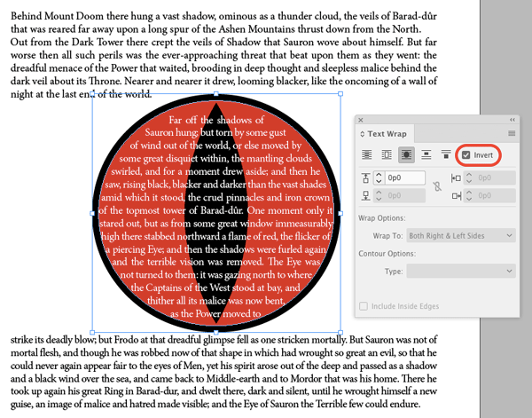The width and height of the screenshot is (532, 418).
Task: Click the Bottom Offset input field
Action: click(405, 195)
